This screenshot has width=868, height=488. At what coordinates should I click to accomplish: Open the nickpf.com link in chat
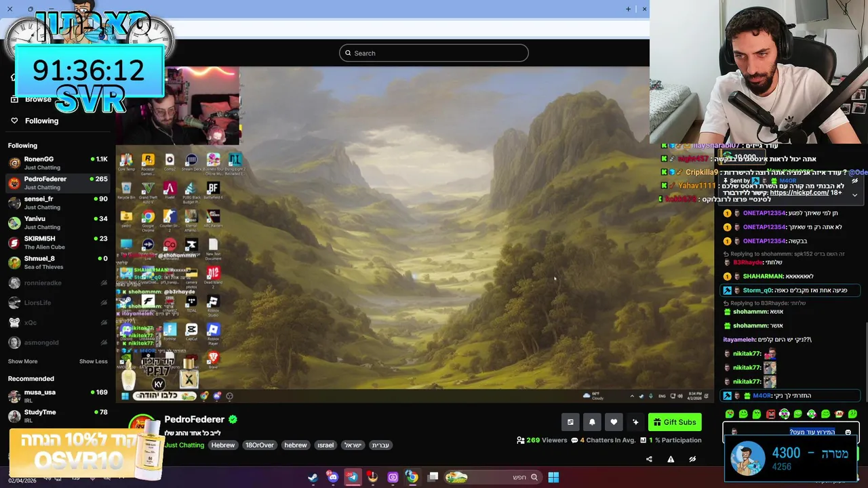coord(799,192)
